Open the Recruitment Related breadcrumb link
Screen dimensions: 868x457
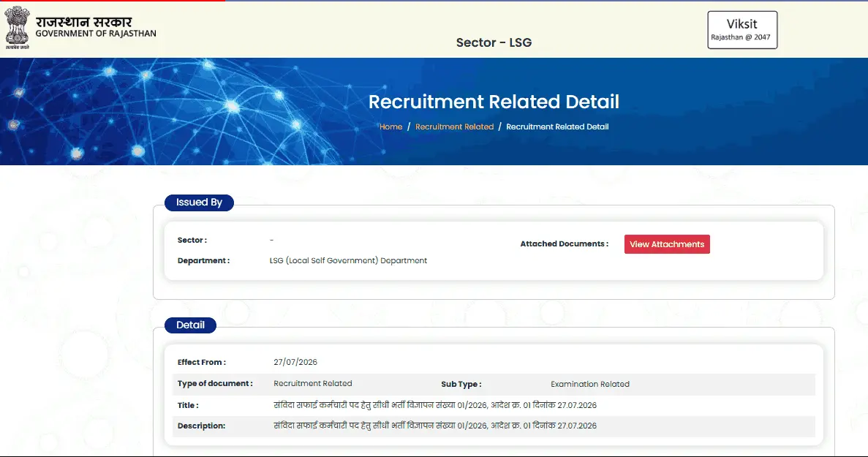point(454,126)
